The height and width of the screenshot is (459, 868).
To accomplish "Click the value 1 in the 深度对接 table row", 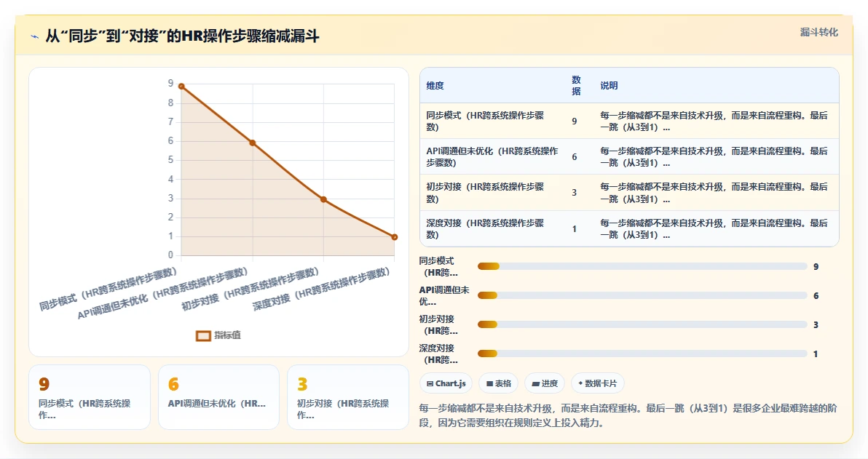I will 574,229.
